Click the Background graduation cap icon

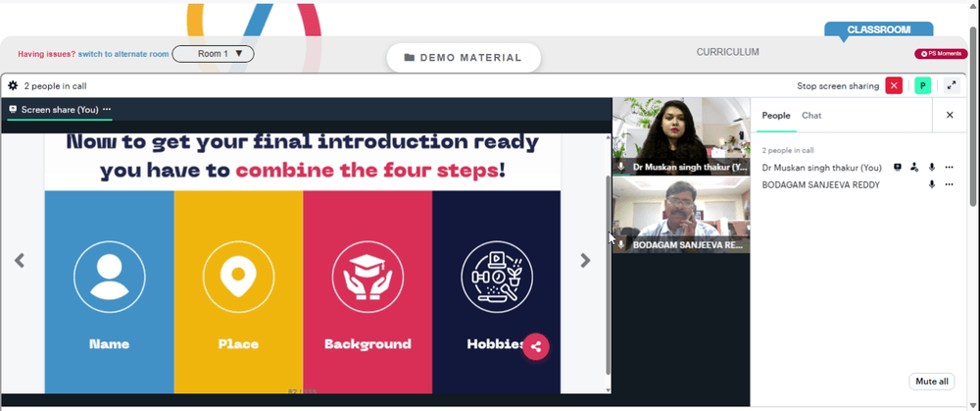pos(367,277)
